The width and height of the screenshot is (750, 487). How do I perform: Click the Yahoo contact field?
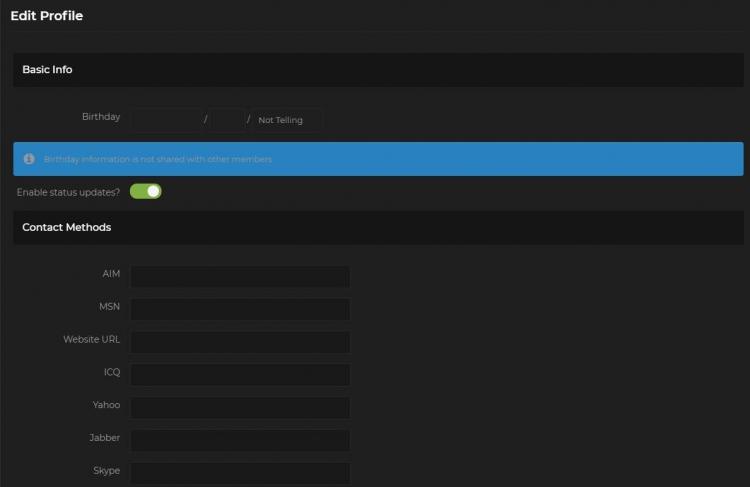pyautogui.click(x=240, y=408)
